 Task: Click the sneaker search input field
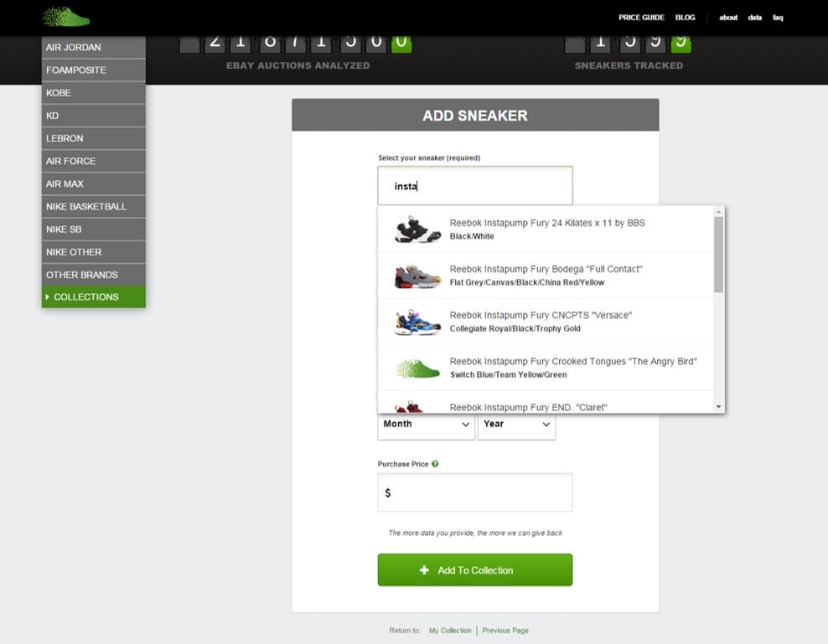tap(474, 186)
